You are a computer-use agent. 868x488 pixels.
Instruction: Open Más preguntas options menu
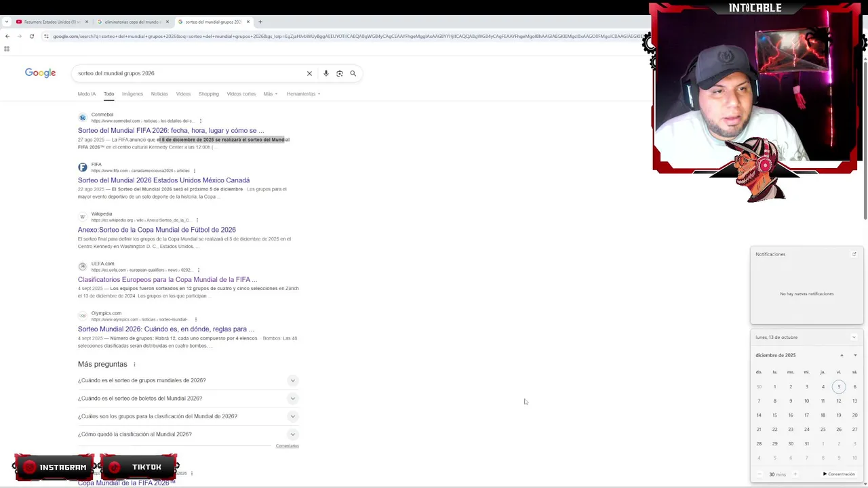point(134,365)
